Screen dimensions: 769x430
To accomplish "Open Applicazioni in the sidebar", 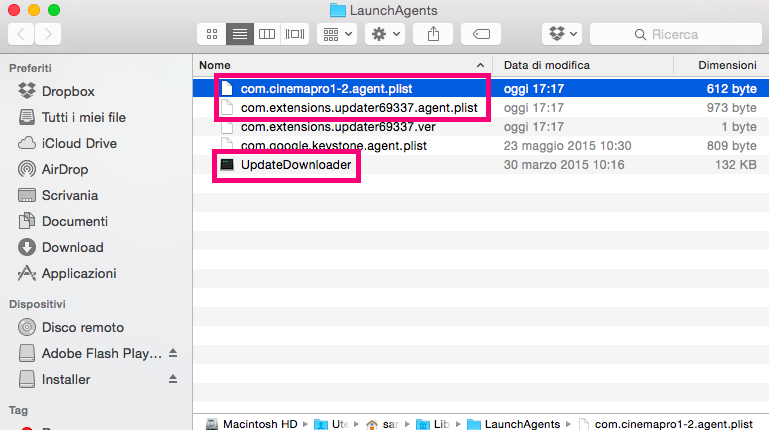I will click(x=67, y=273).
